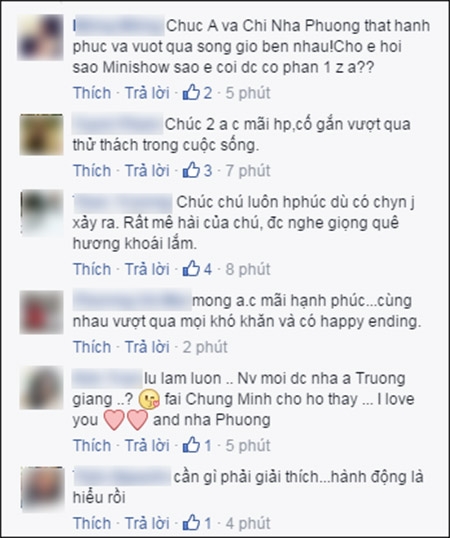Click thumbs-up icon showing 2 likes
The height and width of the screenshot is (538, 450).
tap(191, 93)
